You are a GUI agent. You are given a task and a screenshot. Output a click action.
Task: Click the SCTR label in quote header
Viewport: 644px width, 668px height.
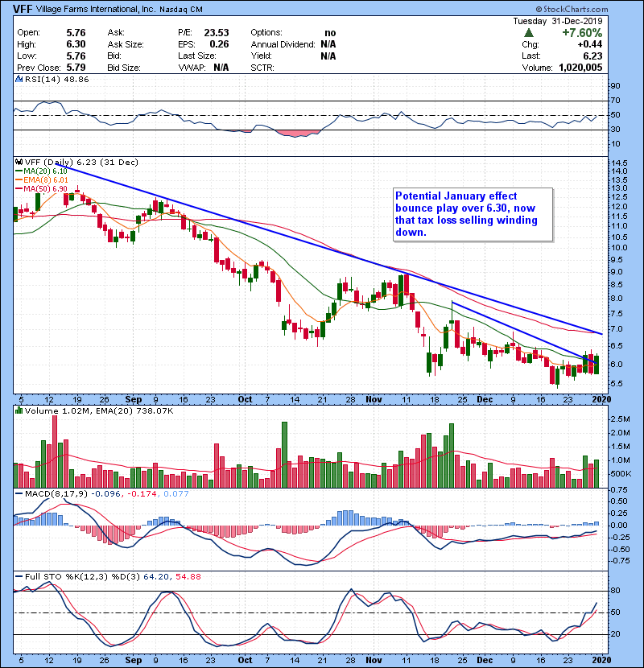click(x=262, y=68)
